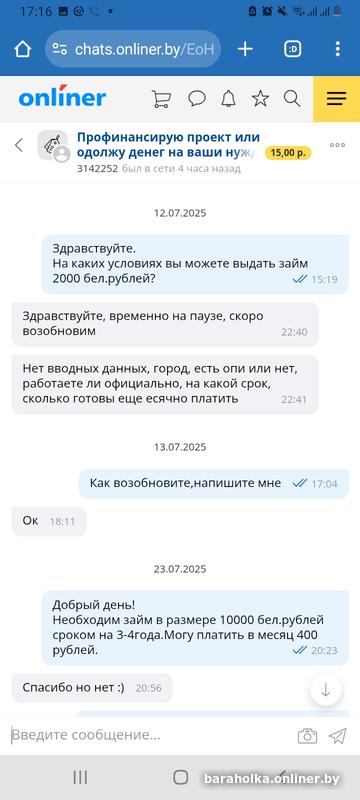Viewport: 360px width, 800px height.
Task: Open the Onliner shopping cart
Action: tap(161, 99)
